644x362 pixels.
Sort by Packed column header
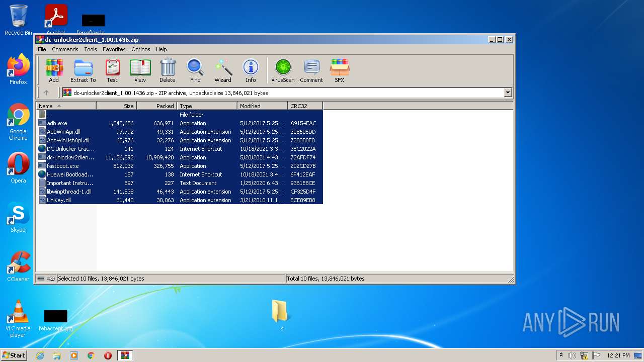point(156,106)
